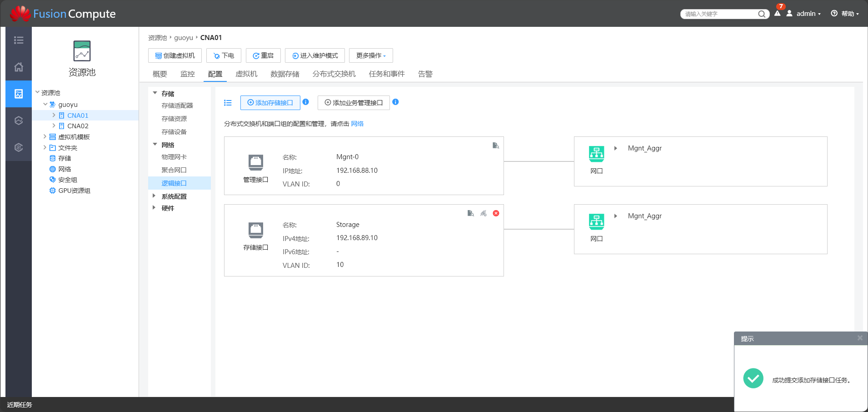Image resolution: width=868 pixels, height=412 pixels.
Task: Go to the home icon in sidebar
Action: 19,67
